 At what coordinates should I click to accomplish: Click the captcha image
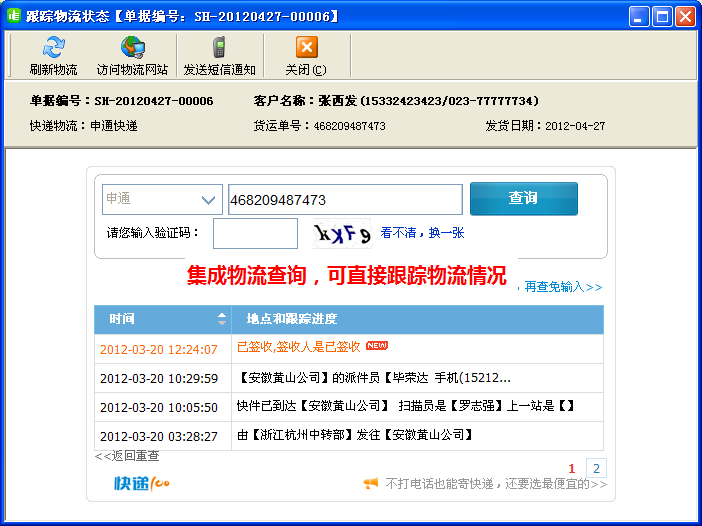pyautogui.click(x=343, y=233)
